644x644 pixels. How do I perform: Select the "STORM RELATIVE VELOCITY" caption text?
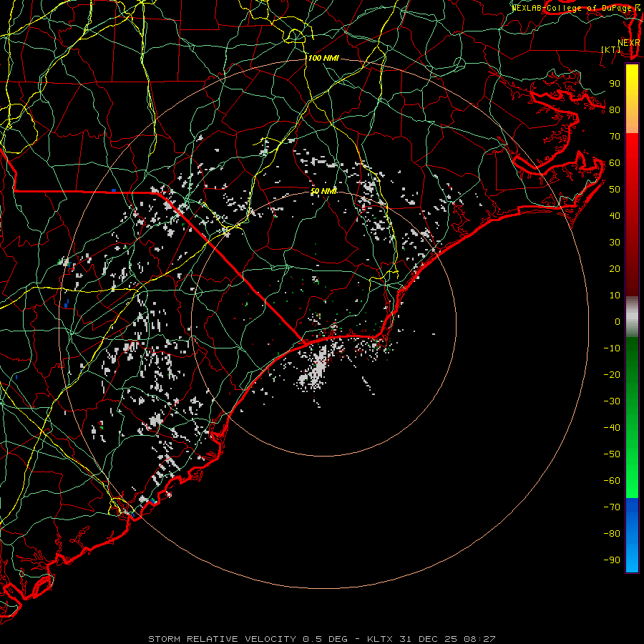pyautogui.click(x=222, y=639)
